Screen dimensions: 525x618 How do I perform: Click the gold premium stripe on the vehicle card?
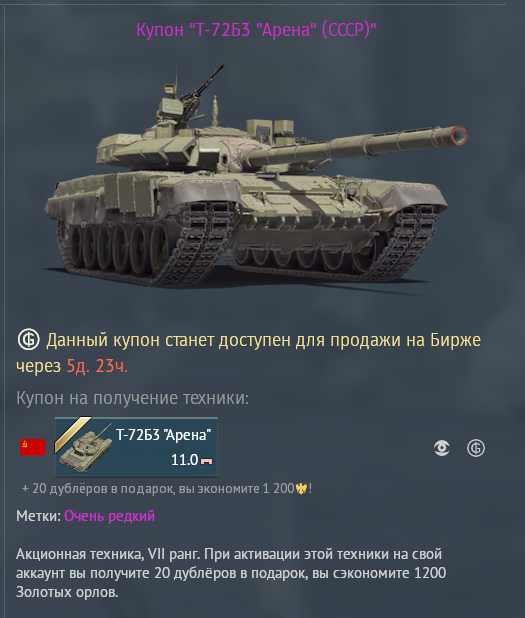click(x=72, y=434)
